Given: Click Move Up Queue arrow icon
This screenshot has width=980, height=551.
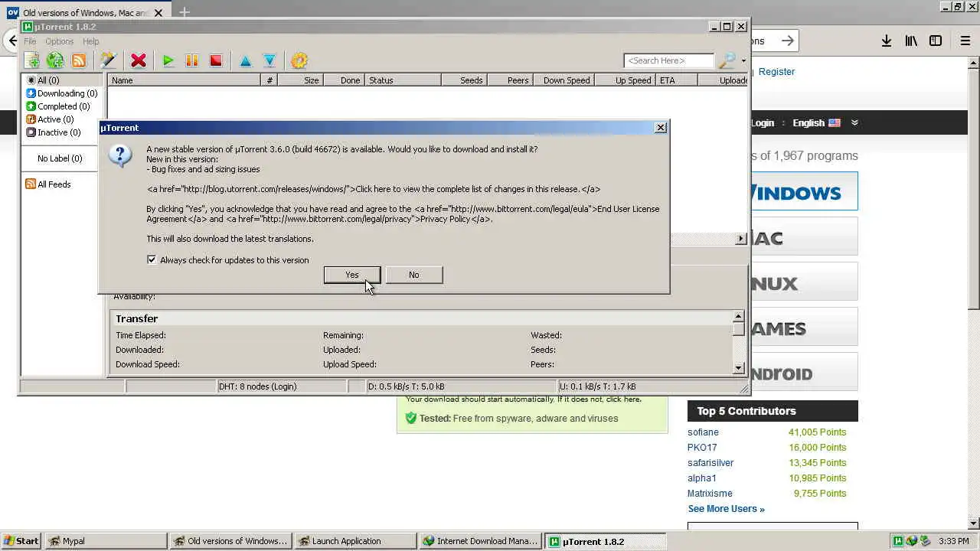Looking at the screenshot, I should pyautogui.click(x=246, y=60).
